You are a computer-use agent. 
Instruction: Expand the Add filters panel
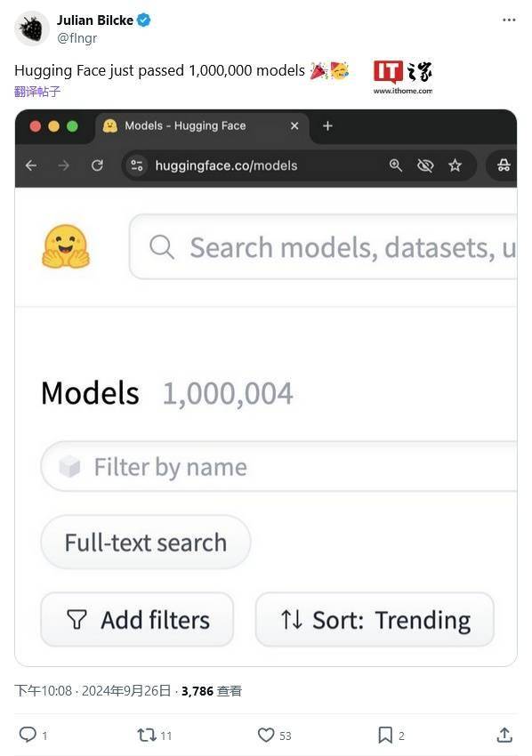pyautogui.click(x=138, y=620)
